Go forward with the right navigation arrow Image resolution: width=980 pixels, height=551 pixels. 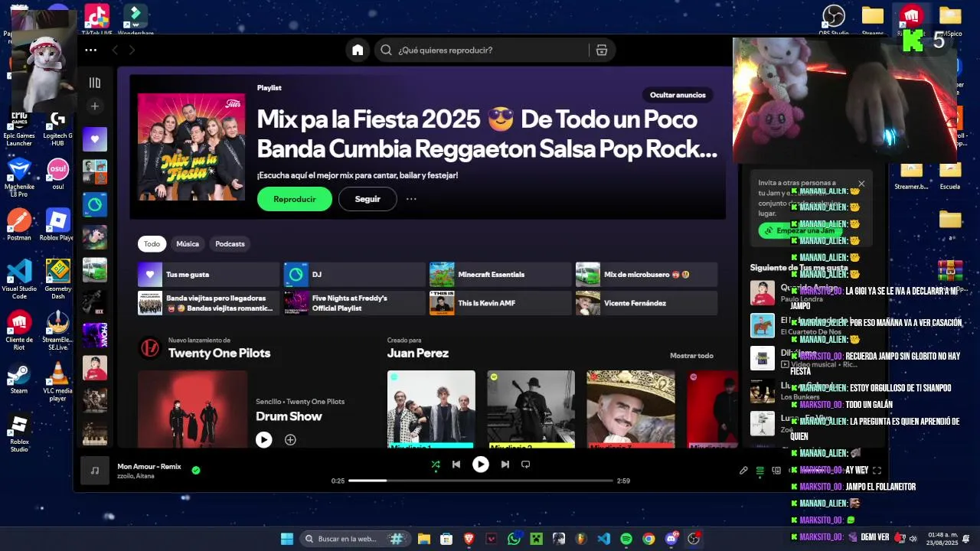132,51
